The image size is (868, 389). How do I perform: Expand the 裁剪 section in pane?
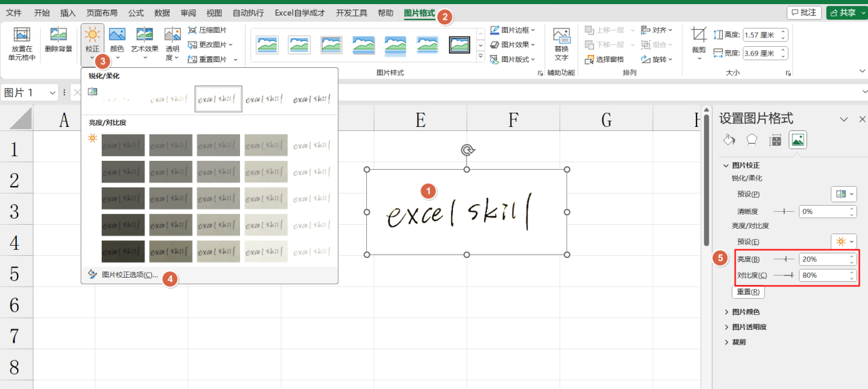(726, 342)
